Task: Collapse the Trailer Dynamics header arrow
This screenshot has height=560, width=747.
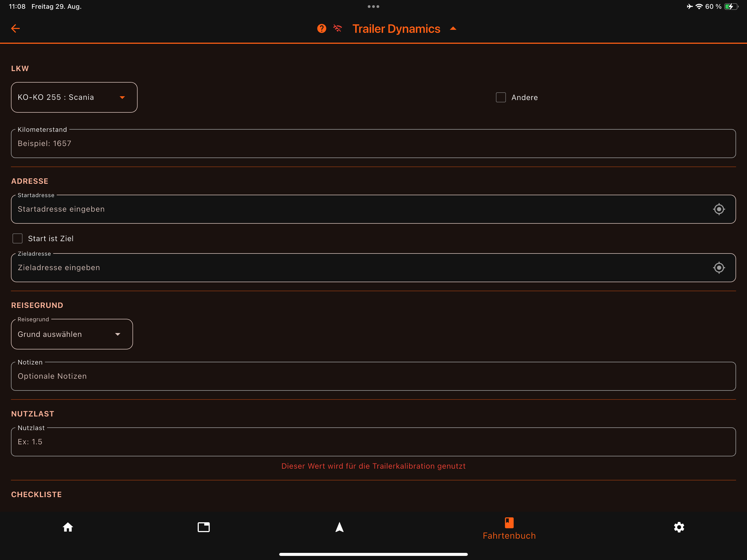Action: (x=453, y=29)
